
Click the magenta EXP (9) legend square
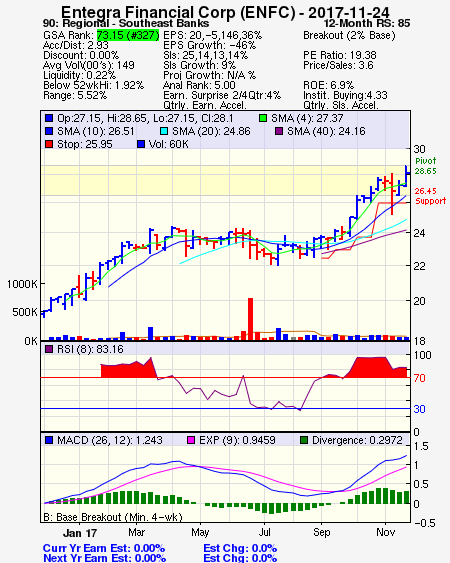point(191,440)
